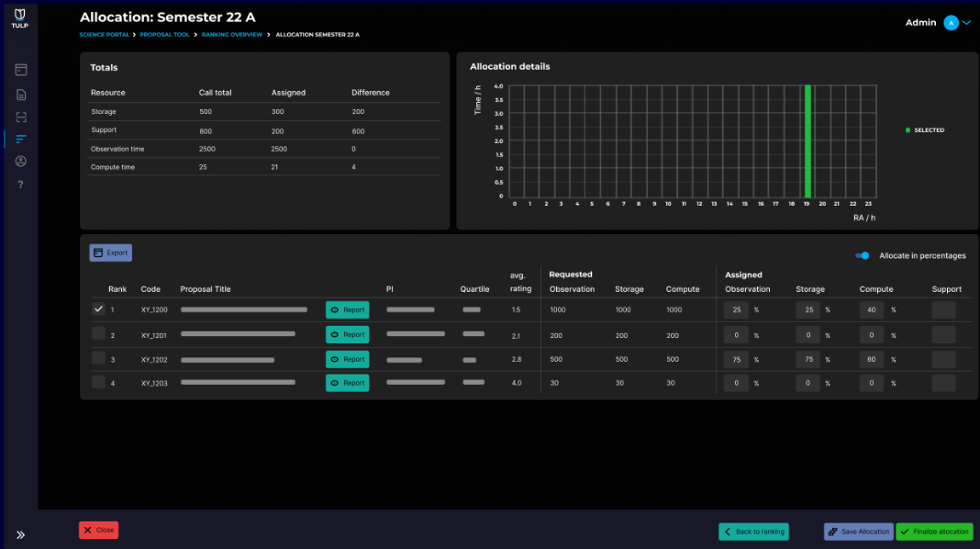The image size is (980, 549).
Task: Collapse the Admin menu chevron
Action: tap(966, 22)
